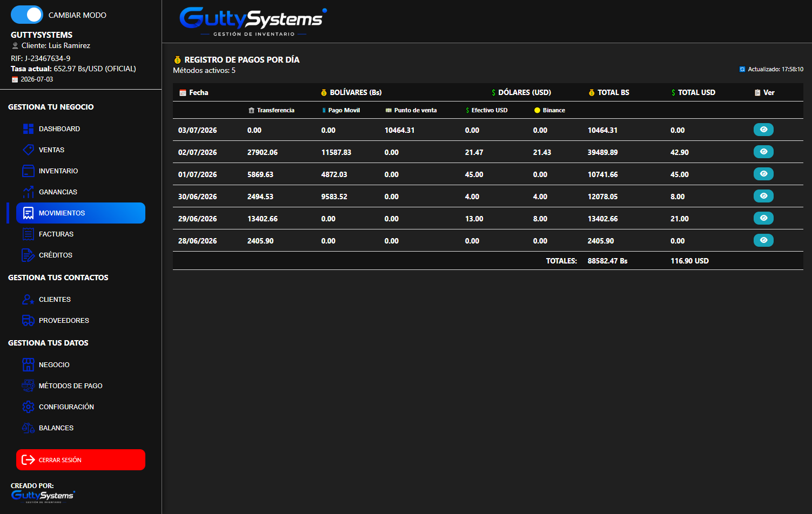Click the Inventario box icon
The width and height of the screenshot is (812, 514).
28,171
